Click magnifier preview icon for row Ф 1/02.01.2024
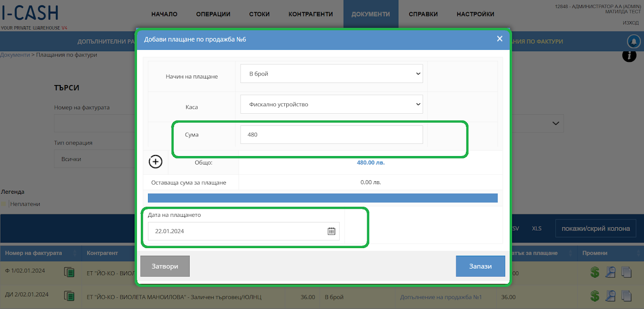 (610, 272)
